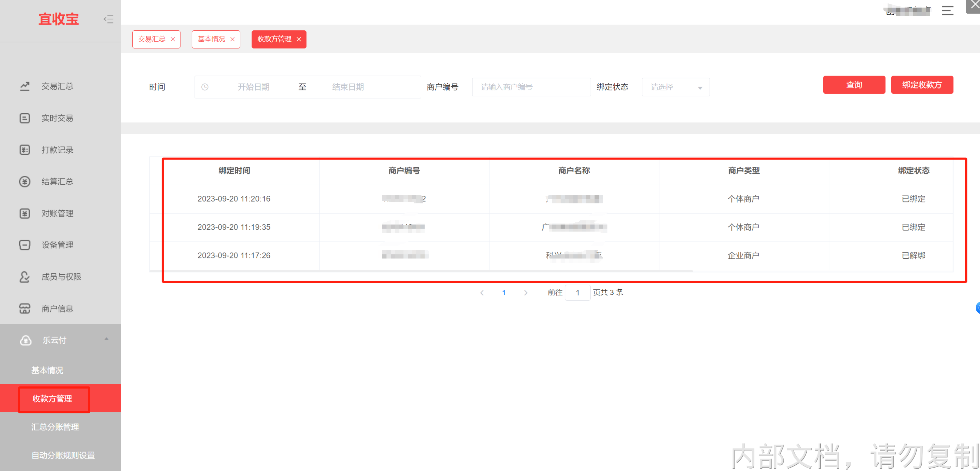
Task: Click the 结算汇总 yen circle icon
Action: point(25,182)
